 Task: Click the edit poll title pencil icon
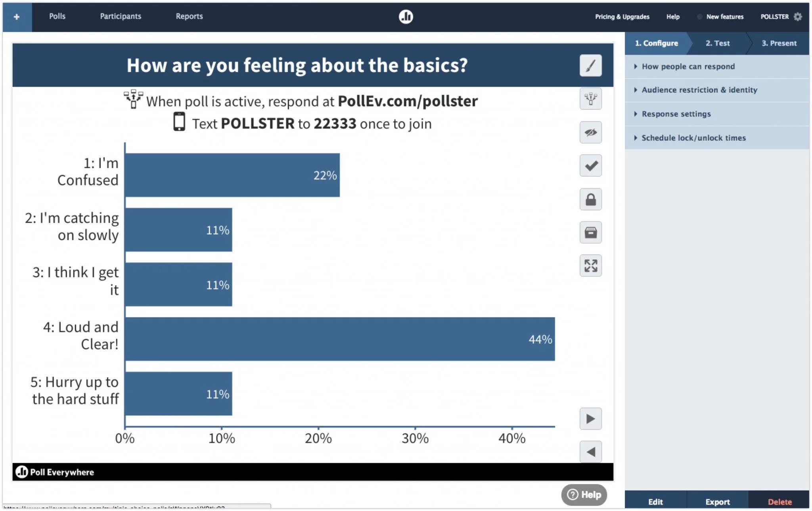[590, 66]
